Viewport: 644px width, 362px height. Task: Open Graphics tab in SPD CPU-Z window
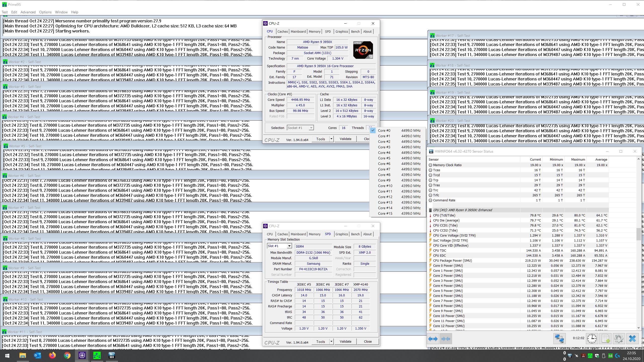(x=342, y=234)
